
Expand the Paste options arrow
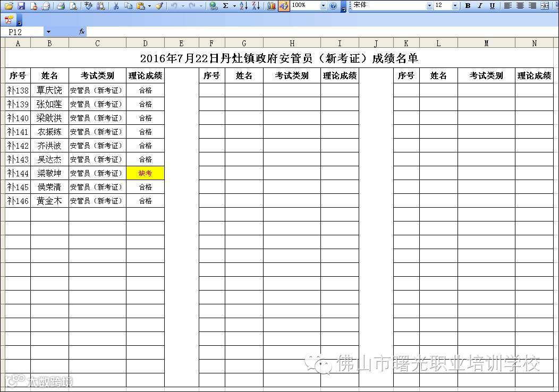[149, 6]
